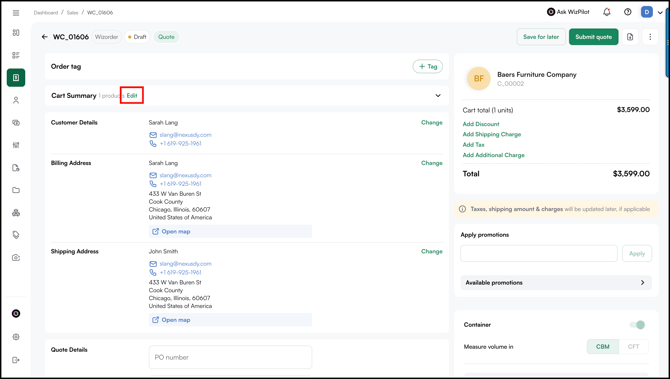Click Submit quote button
This screenshot has height=379, width=670.
pyautogui.click(x=594, y=37)
